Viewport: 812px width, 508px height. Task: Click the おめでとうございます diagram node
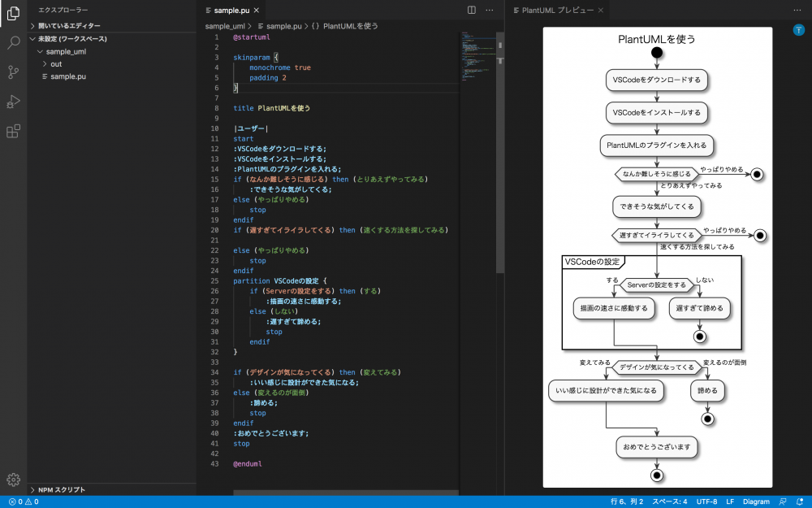pyautogui.click(x=657, y=447)
